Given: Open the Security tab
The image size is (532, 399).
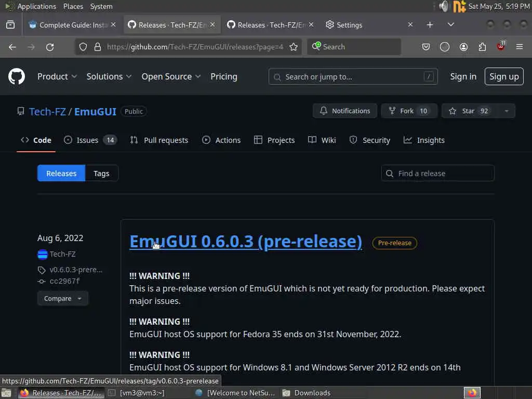Looking at the screenshot, I should pyautogui.click(x=369, y=140).
